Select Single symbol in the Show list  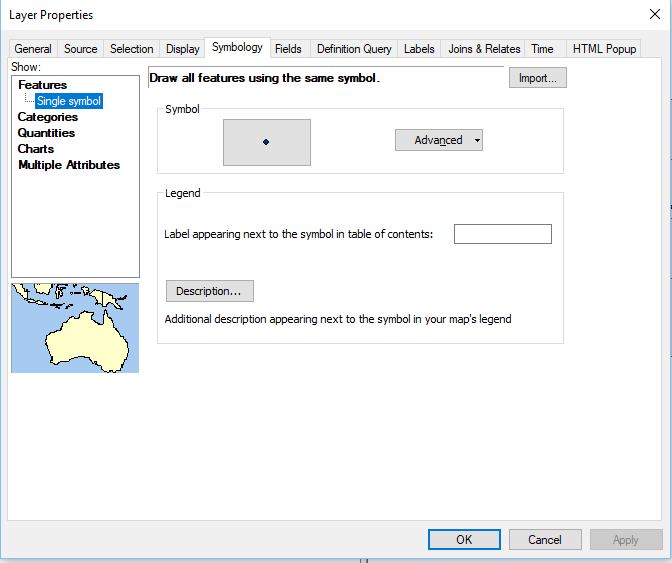[x=69, y=101]
